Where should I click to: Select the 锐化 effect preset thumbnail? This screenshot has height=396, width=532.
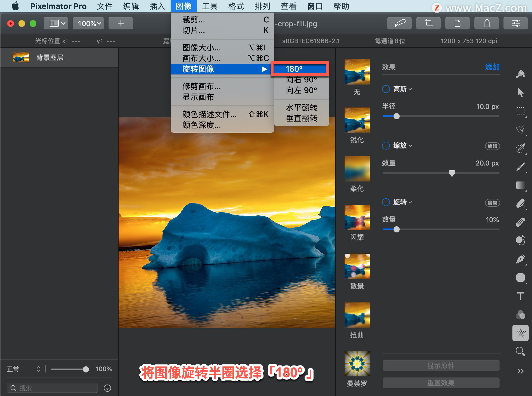point(357,120)
